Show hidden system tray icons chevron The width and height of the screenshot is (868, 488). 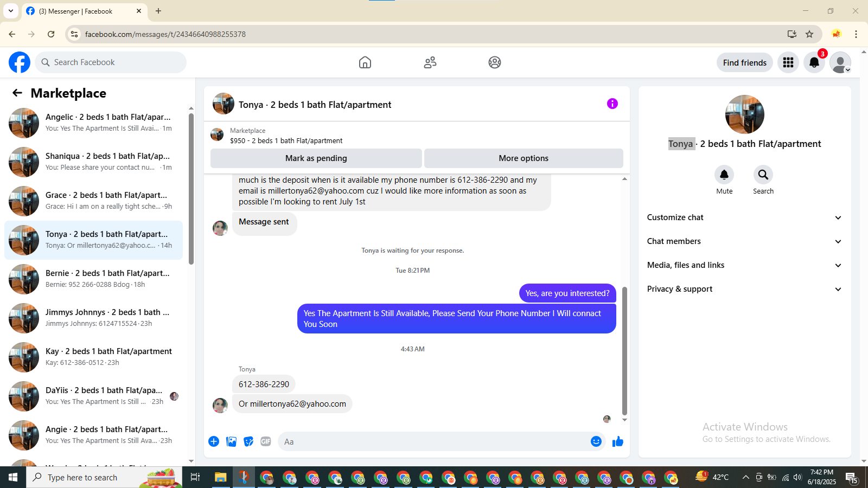746,477
